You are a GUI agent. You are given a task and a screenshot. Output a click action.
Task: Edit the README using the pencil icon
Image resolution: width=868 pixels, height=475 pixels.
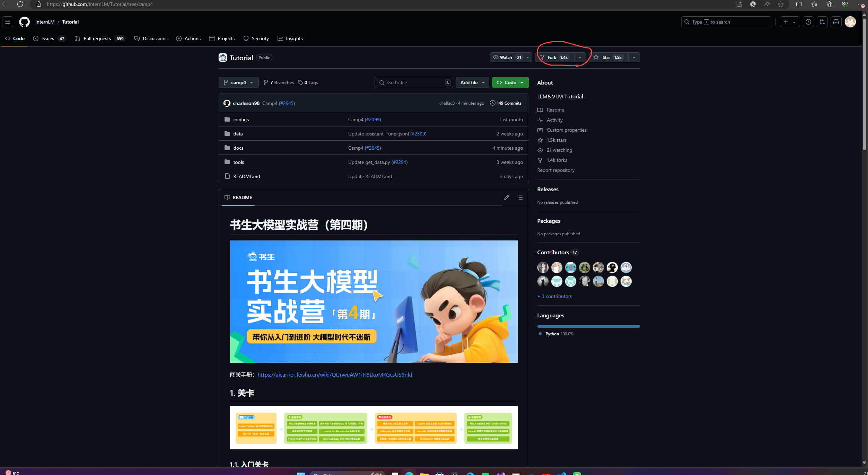coord(507,197)
